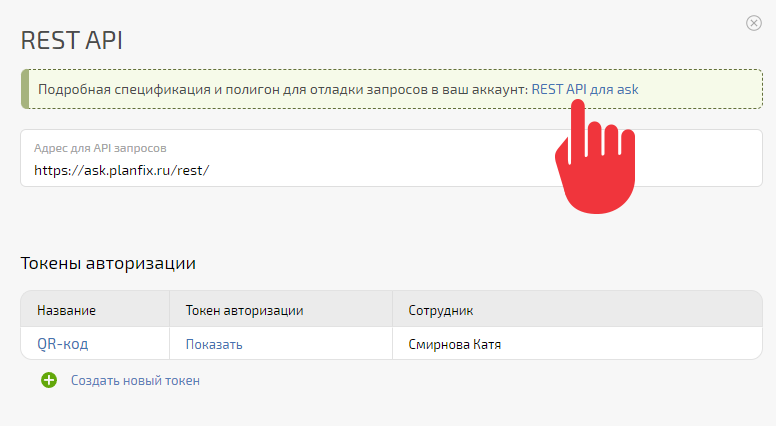Click the info banner text about 'Подробная спецификация'

tap(283, 90)
